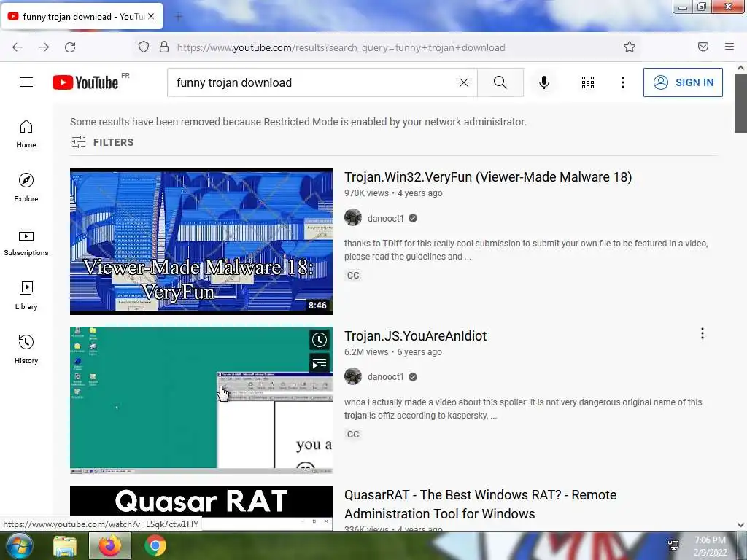Click the shield tracking protection icon
This screenshot has width=747, height=560.
144,47
